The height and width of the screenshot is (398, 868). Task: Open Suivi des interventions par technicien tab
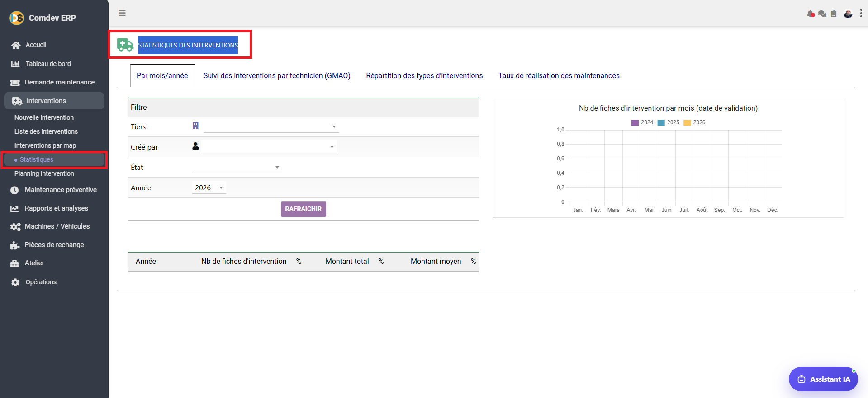(277, 75)
